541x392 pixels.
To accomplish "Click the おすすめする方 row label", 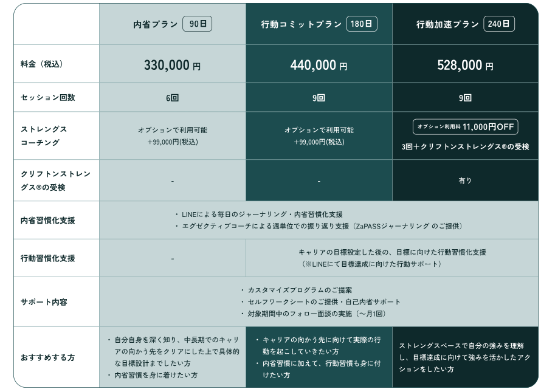I will click(47, 357).
